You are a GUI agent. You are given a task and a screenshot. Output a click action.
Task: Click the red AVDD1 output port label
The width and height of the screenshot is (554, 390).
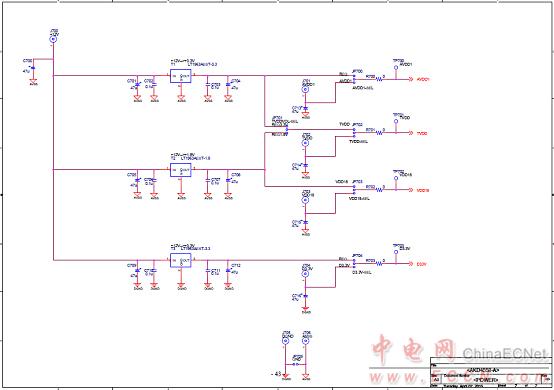[x=423, y=80]
